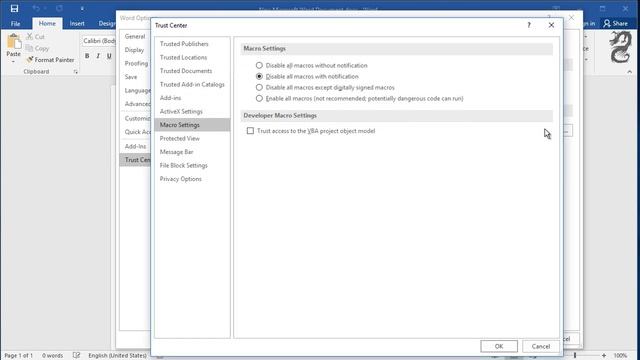Open the File tab in Word
The width and height of the screenshot is (640, 360).
coord(16,24)
